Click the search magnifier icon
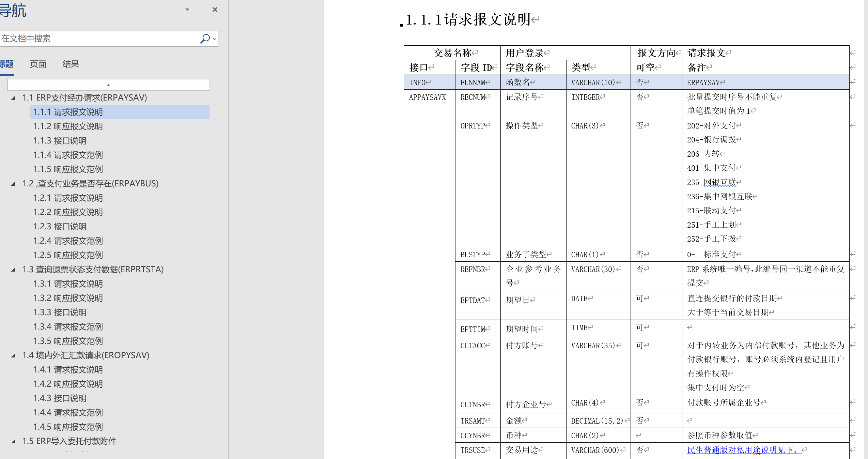Screen dimensions: 868x459 pos(205,39)
